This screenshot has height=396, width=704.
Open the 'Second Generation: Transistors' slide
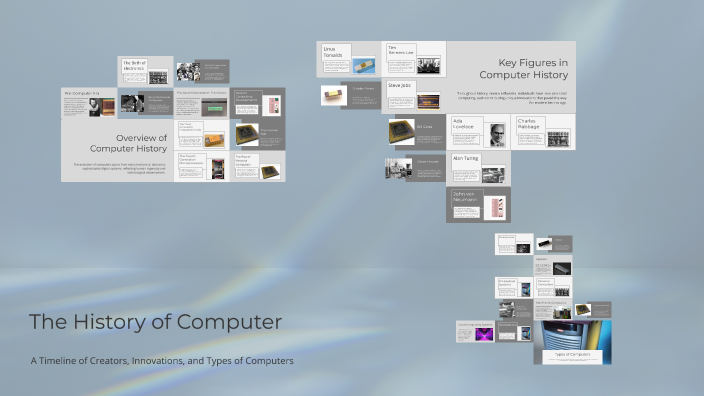point(202,103)
